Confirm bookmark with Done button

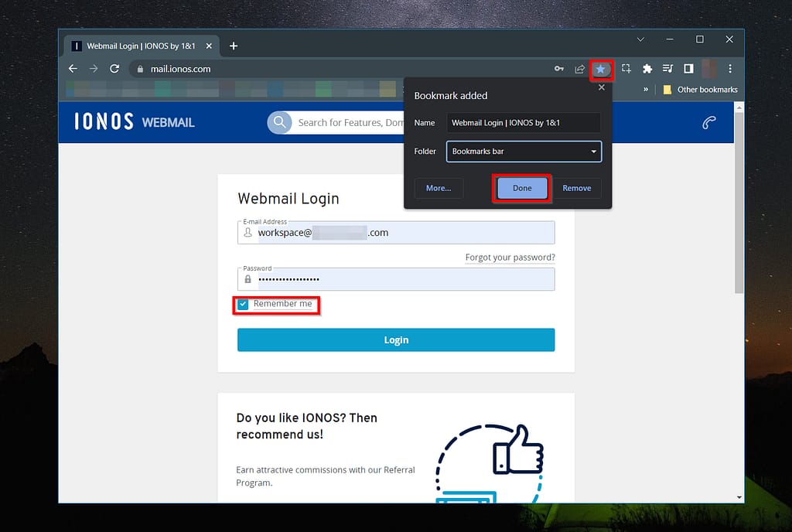click(x=522, y=188)
